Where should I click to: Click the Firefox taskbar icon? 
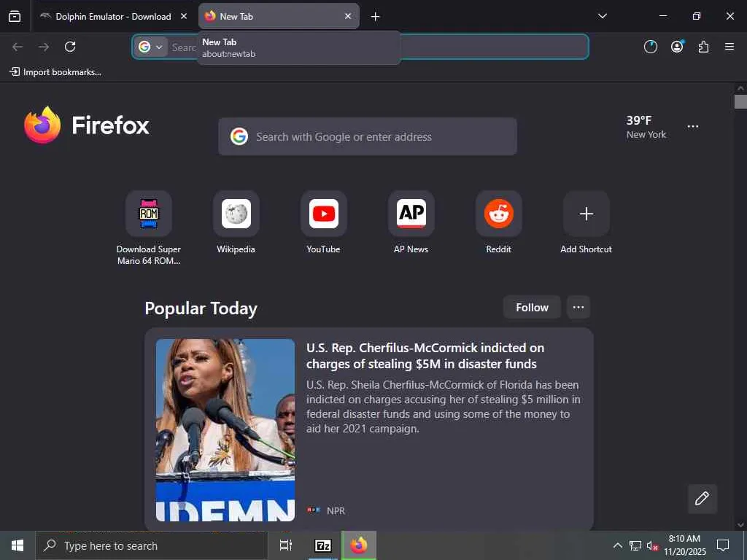point(359,545)
